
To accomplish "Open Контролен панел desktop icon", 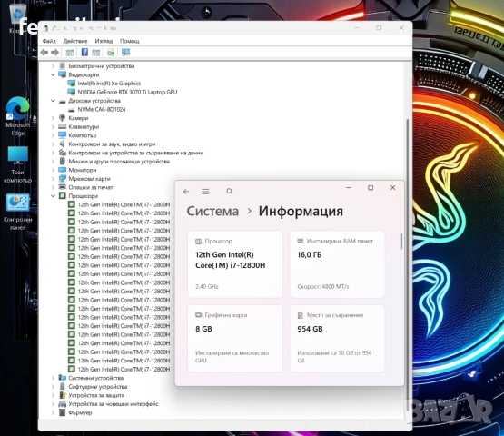I will [x=17, y=212].
